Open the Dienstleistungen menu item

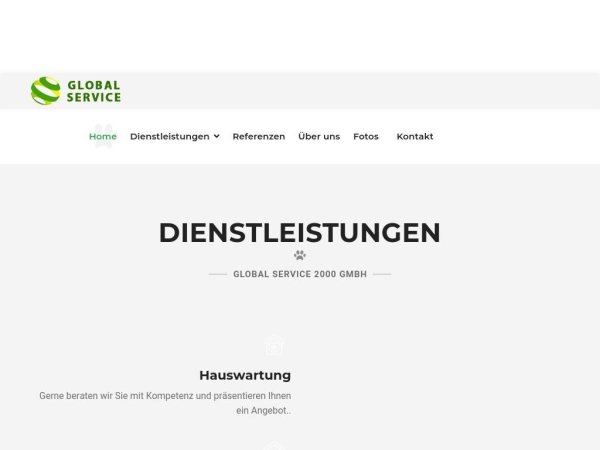(x=169, y=136)
